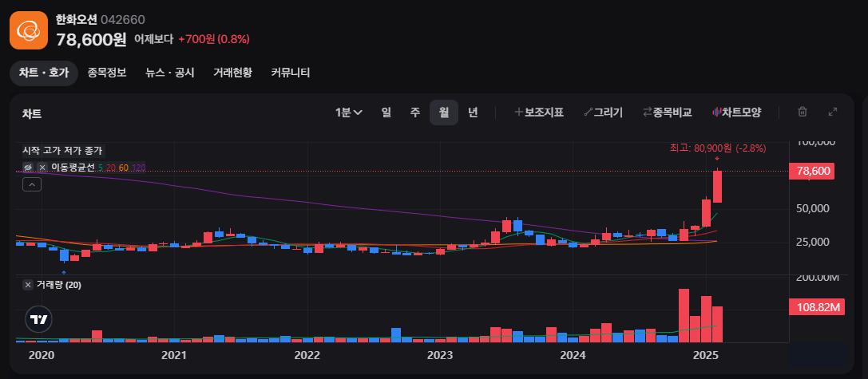
Task: Add an indicator via 보조지표
Action: (x=539, y=113)
